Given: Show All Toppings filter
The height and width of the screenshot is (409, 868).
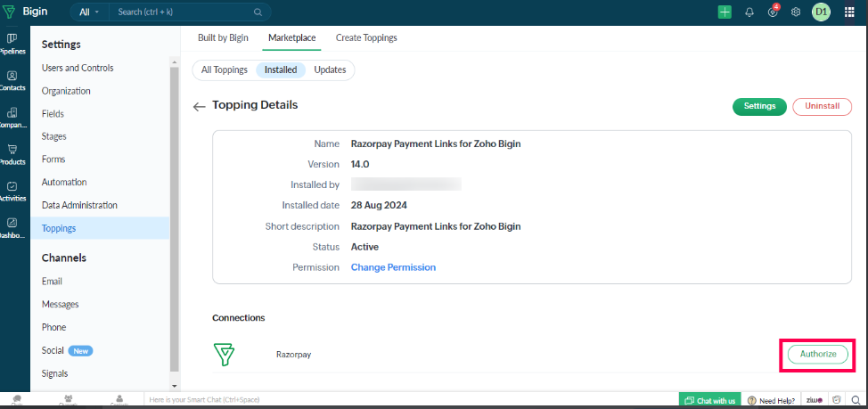Looking at the screenshot, I should click(225, 70).
